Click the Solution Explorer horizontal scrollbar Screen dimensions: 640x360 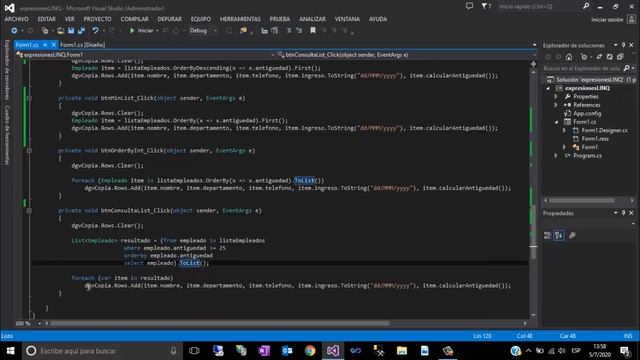[x=581, y=200]
